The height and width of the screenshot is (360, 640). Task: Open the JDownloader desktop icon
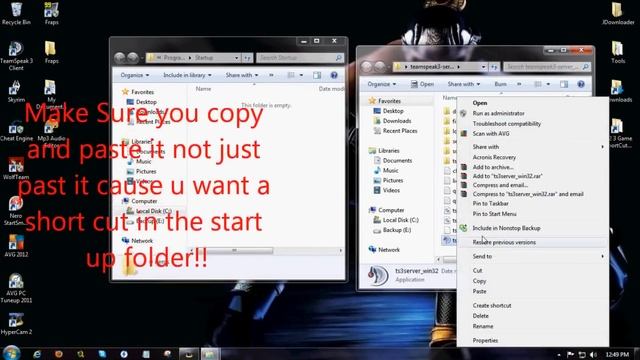click(618, 13)
